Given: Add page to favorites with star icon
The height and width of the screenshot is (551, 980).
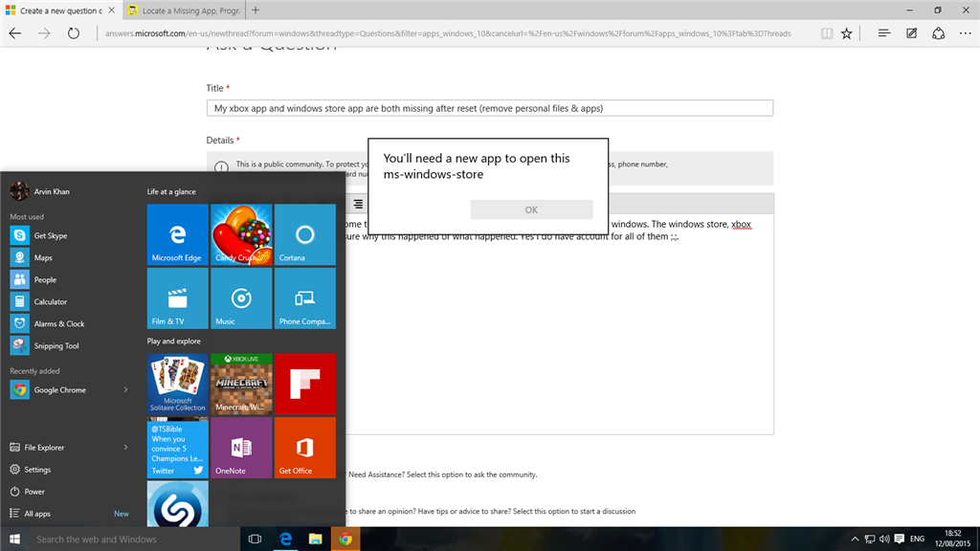Looking at the screenshot, I should [847, 33].
